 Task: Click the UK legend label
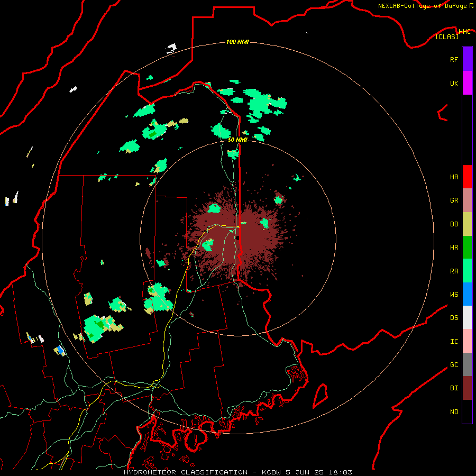tap(454, 83)
